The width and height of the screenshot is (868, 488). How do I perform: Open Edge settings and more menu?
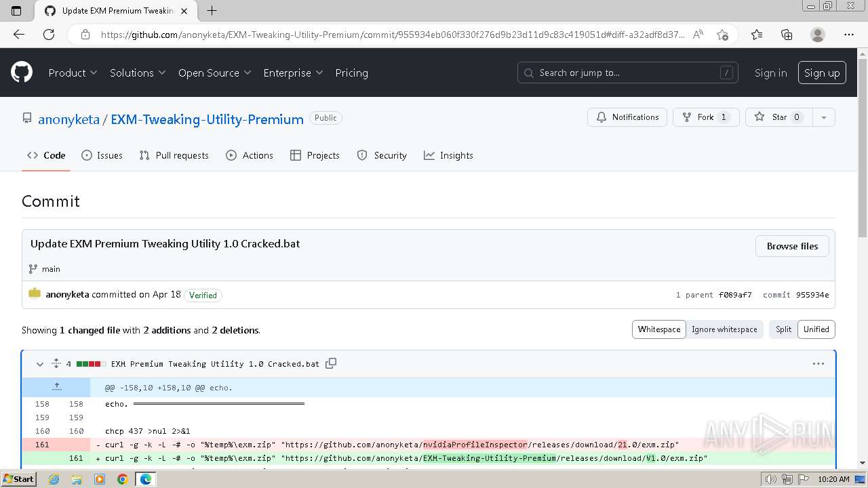849,35
